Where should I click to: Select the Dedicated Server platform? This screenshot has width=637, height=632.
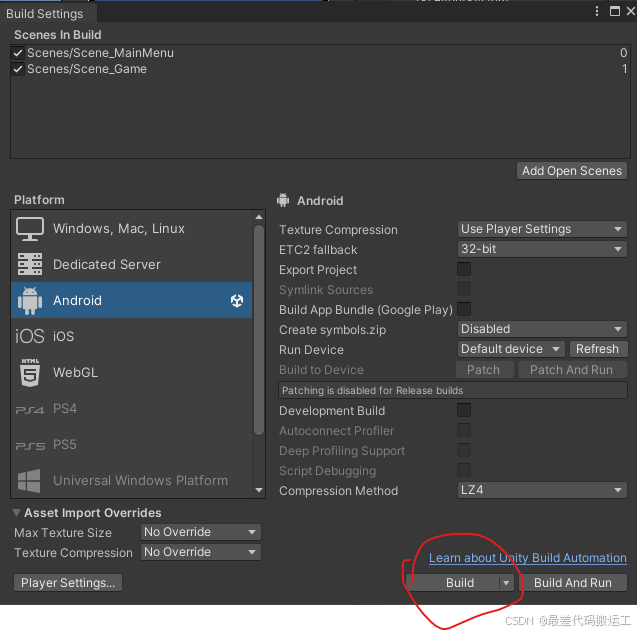coord(132,264)
